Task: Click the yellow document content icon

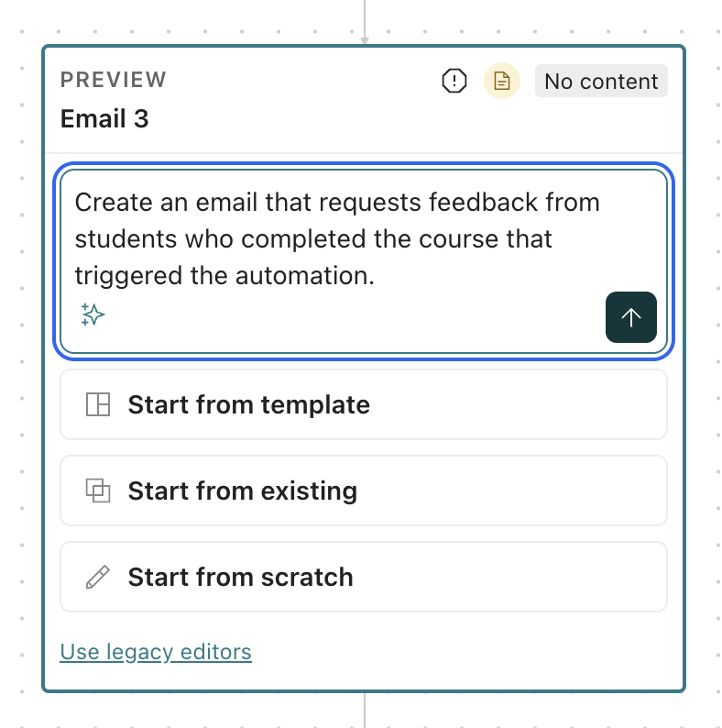Action: click(501, 81)
